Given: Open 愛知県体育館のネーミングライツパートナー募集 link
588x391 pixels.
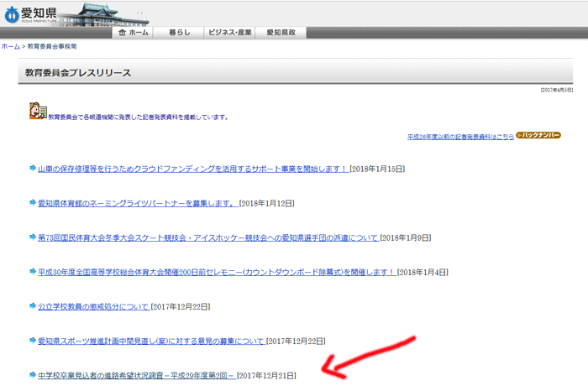Looking at the screenshot, I should tap(137, 203).
